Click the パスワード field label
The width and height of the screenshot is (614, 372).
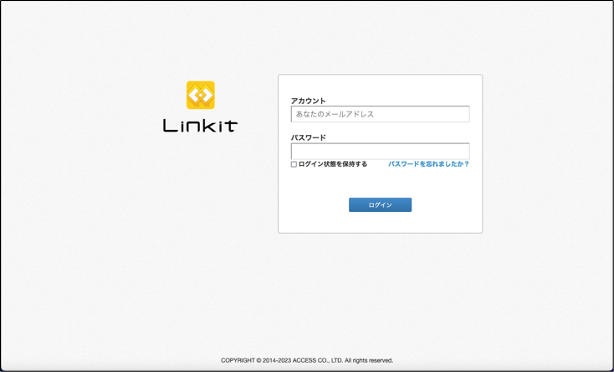click(x=308, y=137)
